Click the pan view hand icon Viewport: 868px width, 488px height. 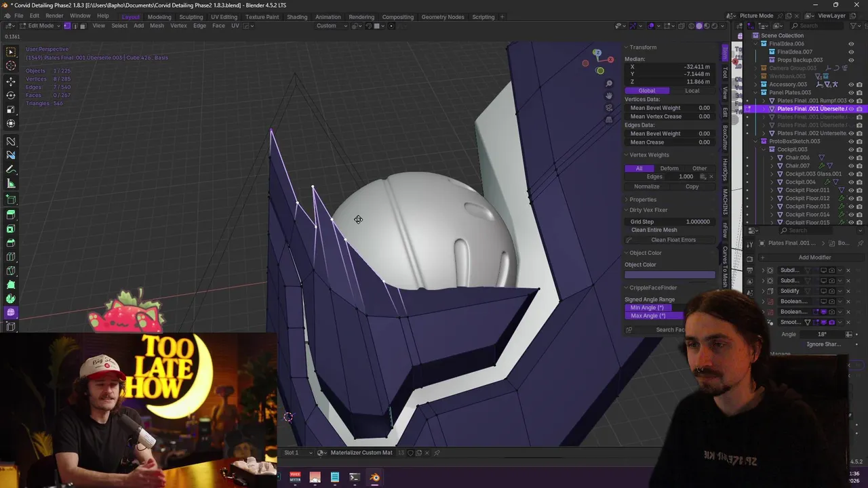(609, 96)
